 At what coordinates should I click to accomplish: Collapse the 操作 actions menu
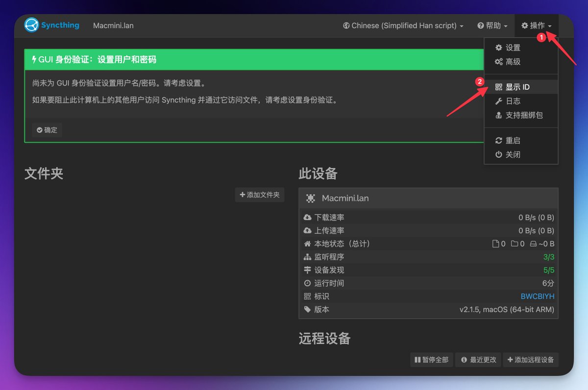pyautogui.click(x=537, y=26)
